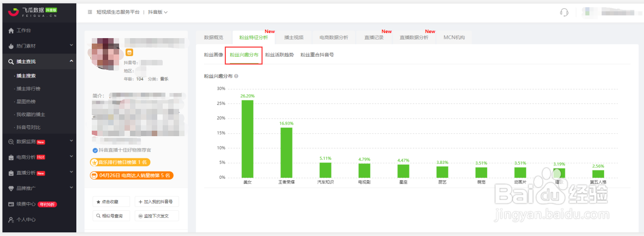The width and height of the screenshot is (644, 236).
Task: Click the 监控下次发文 button
Action: tap(156, 216)
